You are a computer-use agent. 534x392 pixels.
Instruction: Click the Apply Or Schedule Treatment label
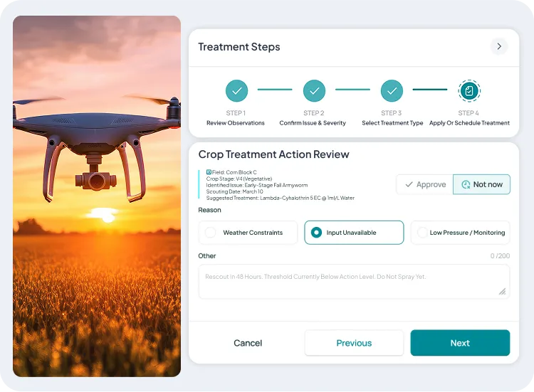click(x=469, y=123)
